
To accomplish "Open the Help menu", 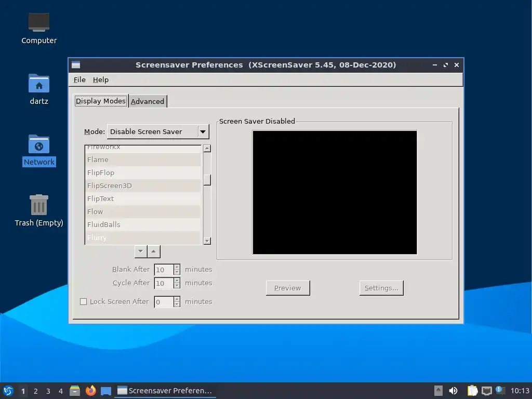I will (x=101, y=79).
